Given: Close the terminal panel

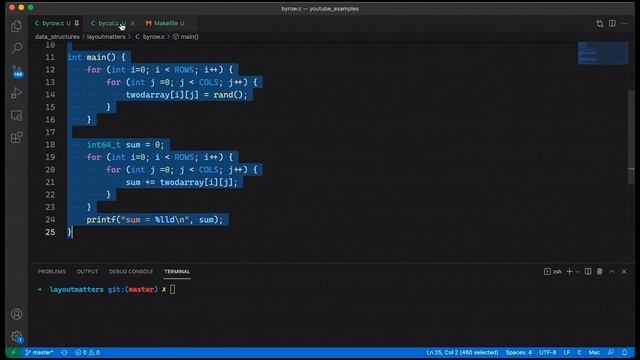Looking at the screenshot, I should click(x=624, y=271).
